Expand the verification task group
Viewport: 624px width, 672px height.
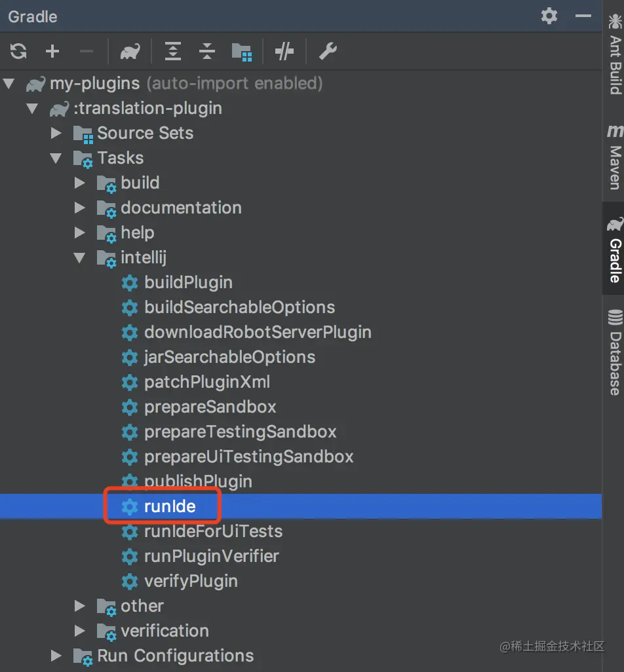click(x=80, y=631)
